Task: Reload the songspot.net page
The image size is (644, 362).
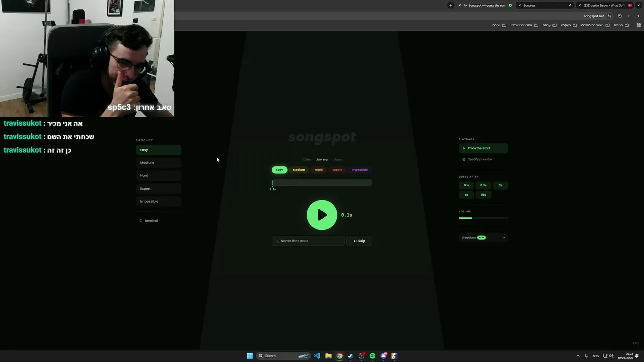Action: 620,16
